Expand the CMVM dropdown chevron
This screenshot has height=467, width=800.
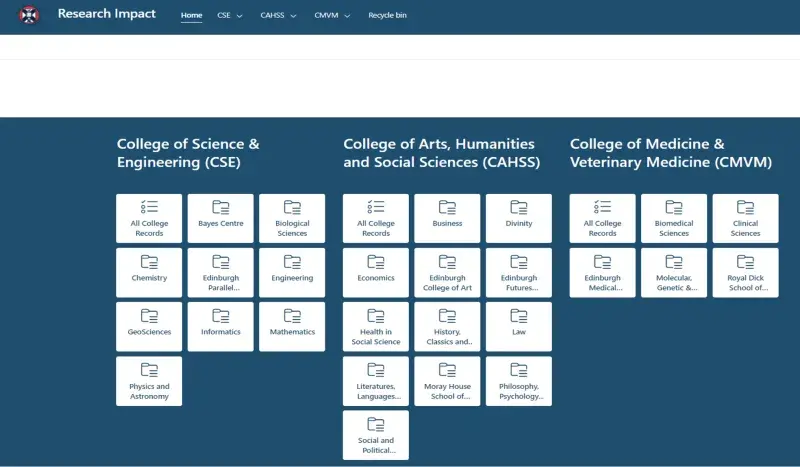tap(347, 16)
